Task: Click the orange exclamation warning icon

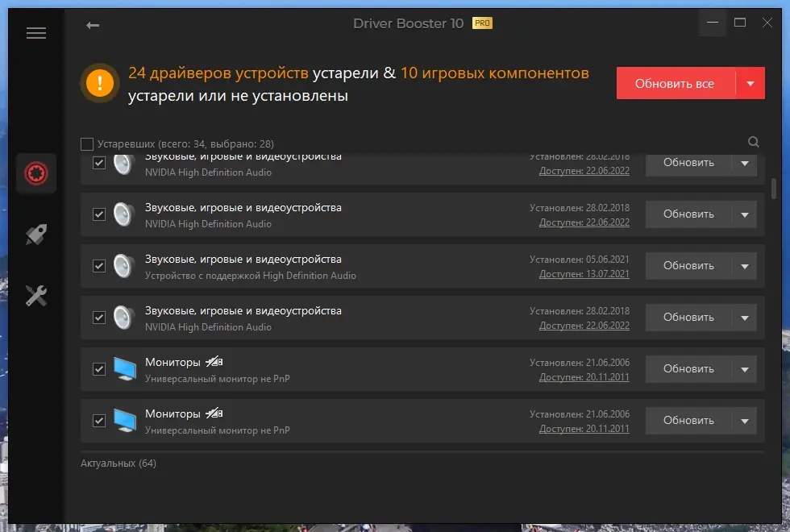Action: [98, 82]
